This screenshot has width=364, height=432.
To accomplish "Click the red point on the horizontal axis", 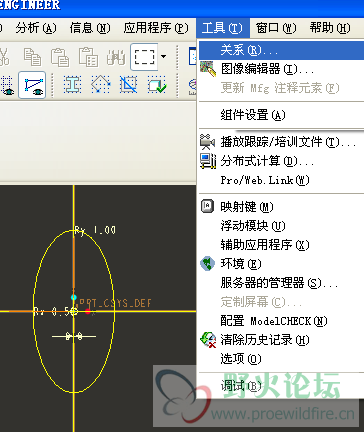I will pyautogui.click(x=88, y=312).
